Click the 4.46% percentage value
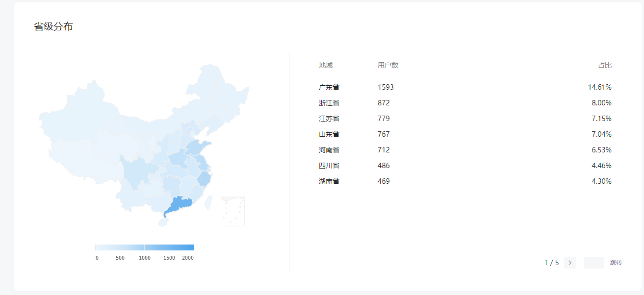Screen dimensions: 644x295 pyautogui.click(x=602, y=166)
